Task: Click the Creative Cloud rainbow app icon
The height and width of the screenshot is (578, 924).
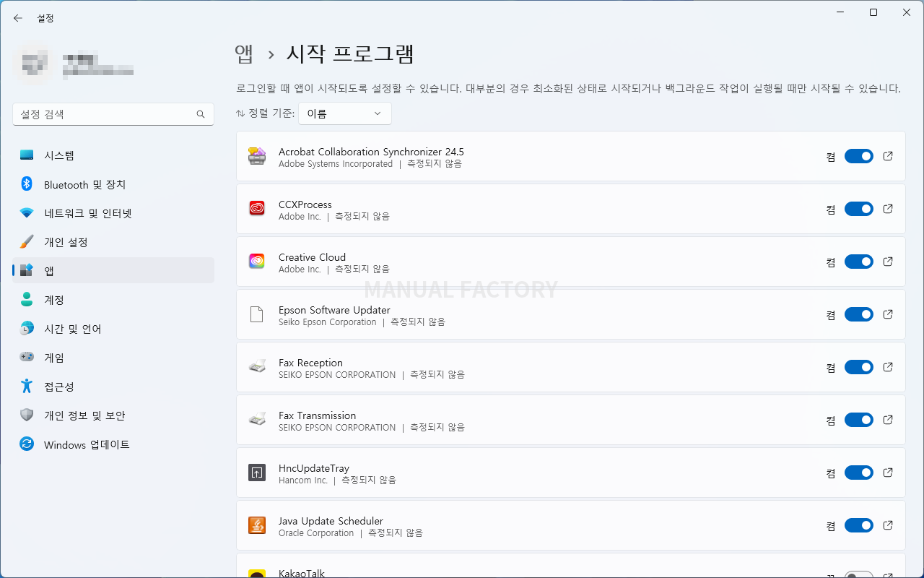Action: [257, 262]
